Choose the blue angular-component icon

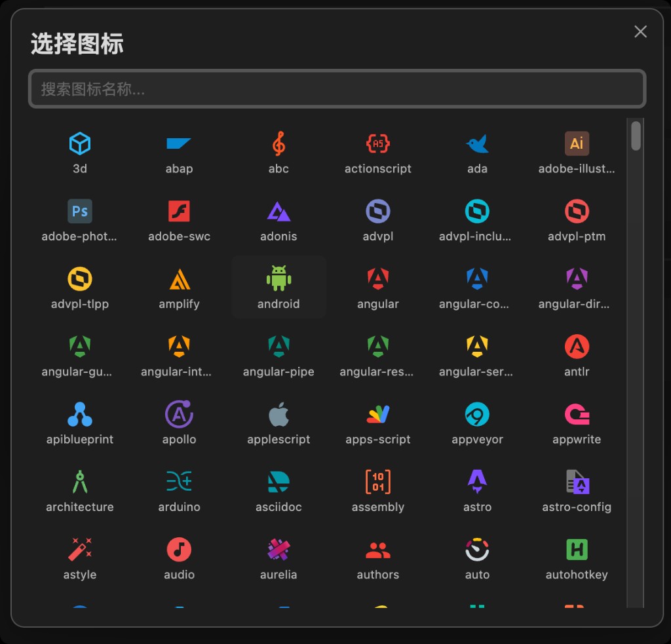coord(477,278)
